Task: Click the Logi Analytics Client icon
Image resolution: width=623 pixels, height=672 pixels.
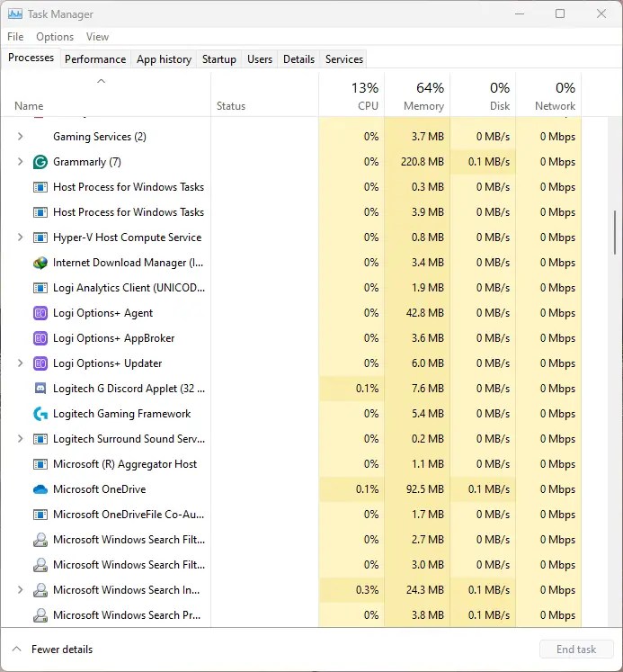Action: click(x=40, y=288)
